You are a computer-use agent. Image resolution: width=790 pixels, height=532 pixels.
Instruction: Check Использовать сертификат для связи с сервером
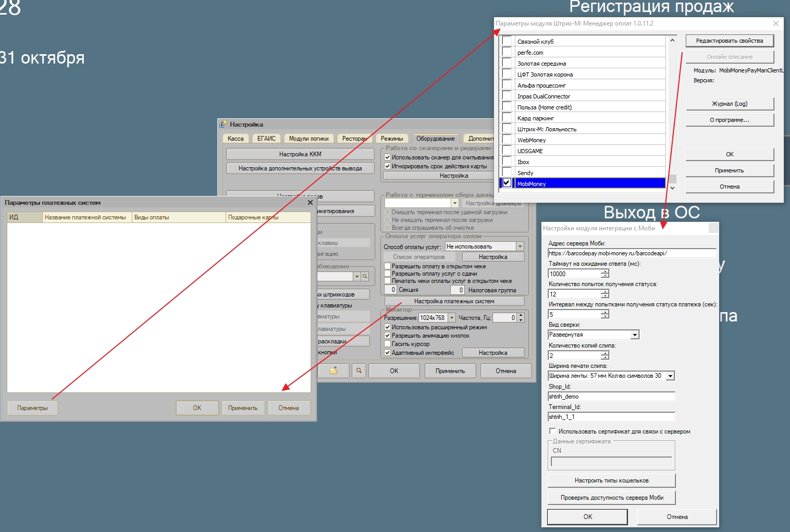552,431
